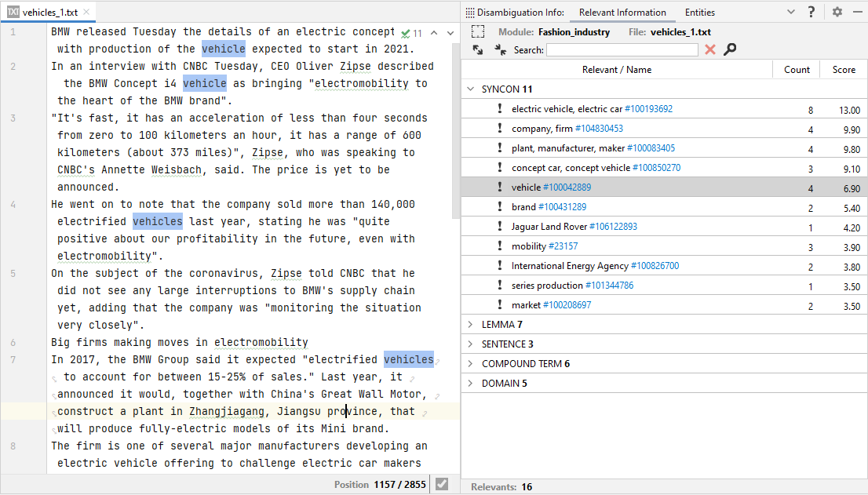Click the expand all arrows icon

(x=478, y=49)
